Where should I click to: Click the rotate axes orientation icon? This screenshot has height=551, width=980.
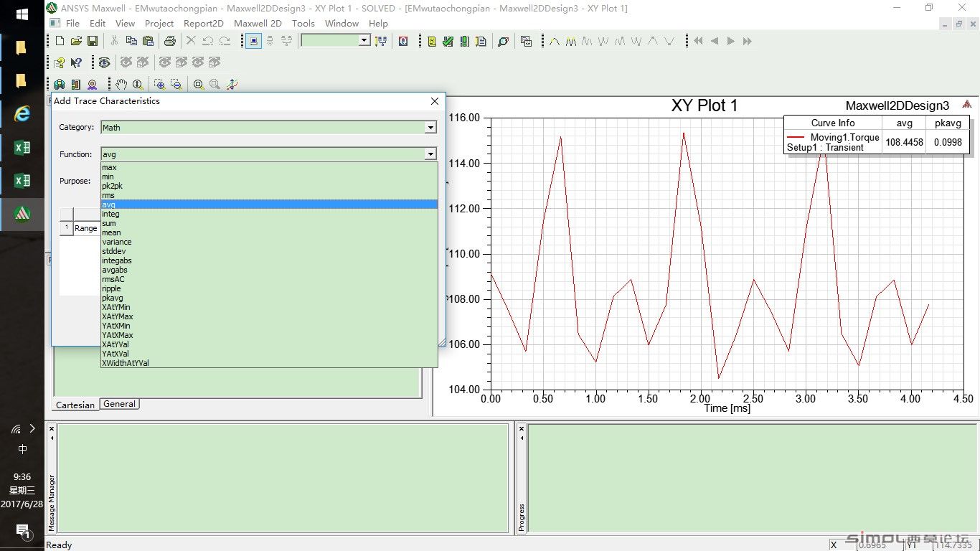coord(232,84)
